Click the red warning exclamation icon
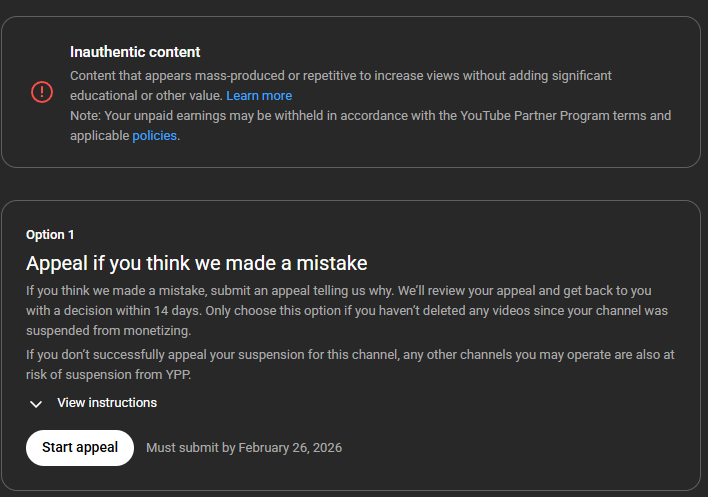This screenshot has height=497, width=708. point(42,92)
